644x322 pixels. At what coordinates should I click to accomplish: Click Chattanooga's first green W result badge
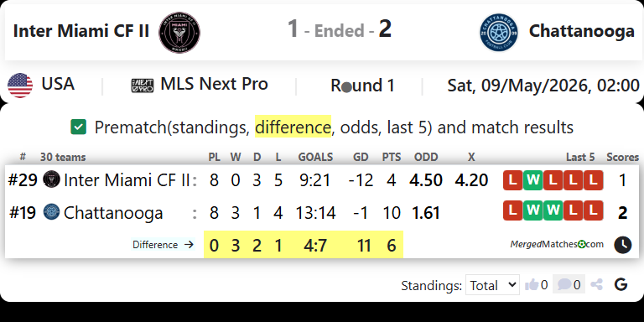[x=532, y=210]
